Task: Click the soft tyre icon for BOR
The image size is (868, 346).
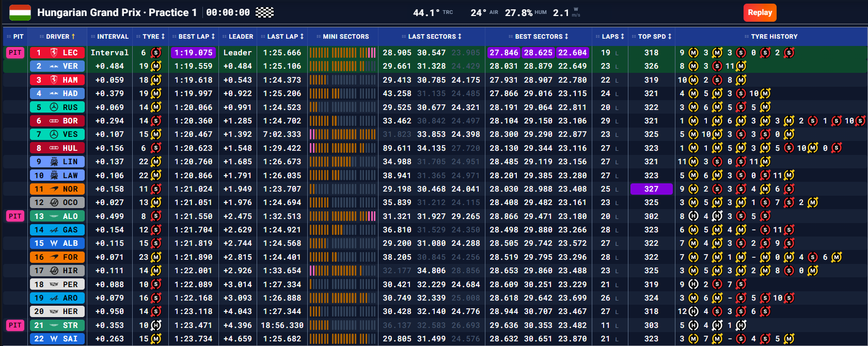Action: [156, 121]
